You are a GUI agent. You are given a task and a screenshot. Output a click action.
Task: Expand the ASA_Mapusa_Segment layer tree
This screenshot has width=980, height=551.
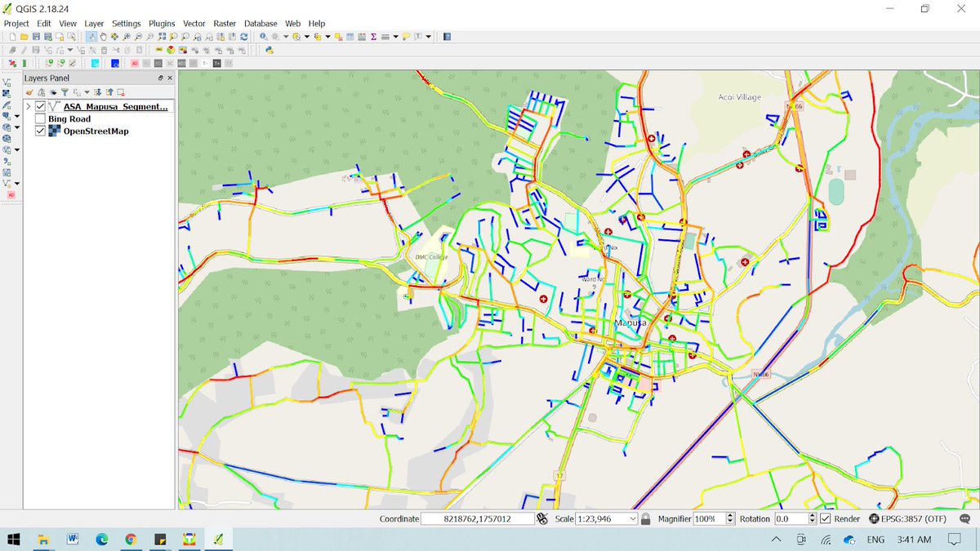[x=29, y=106]
